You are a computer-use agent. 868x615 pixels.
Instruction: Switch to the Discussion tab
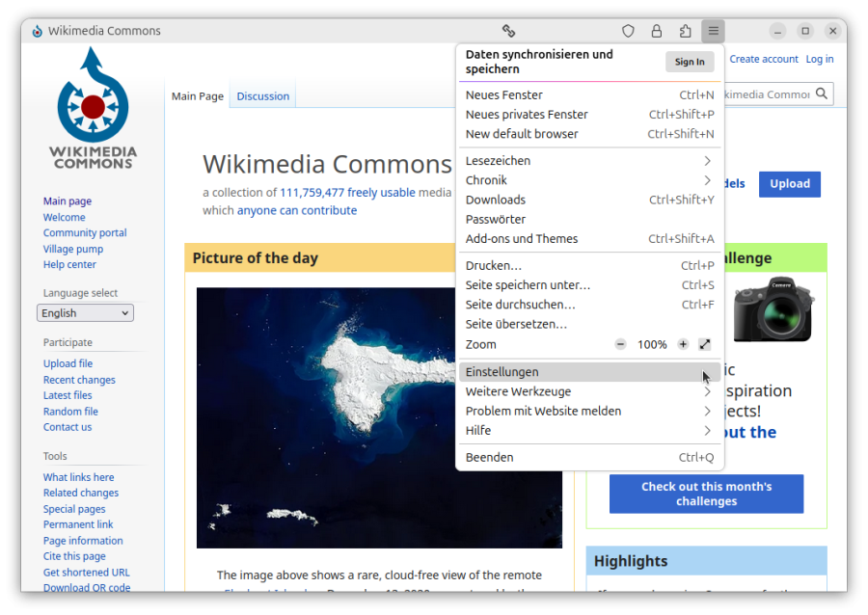point(262,96)
